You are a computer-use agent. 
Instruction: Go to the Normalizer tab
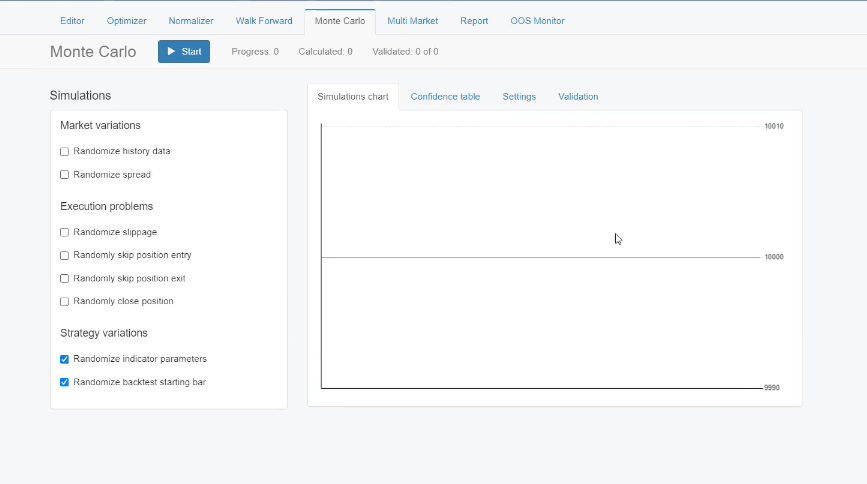click(191, 21)
